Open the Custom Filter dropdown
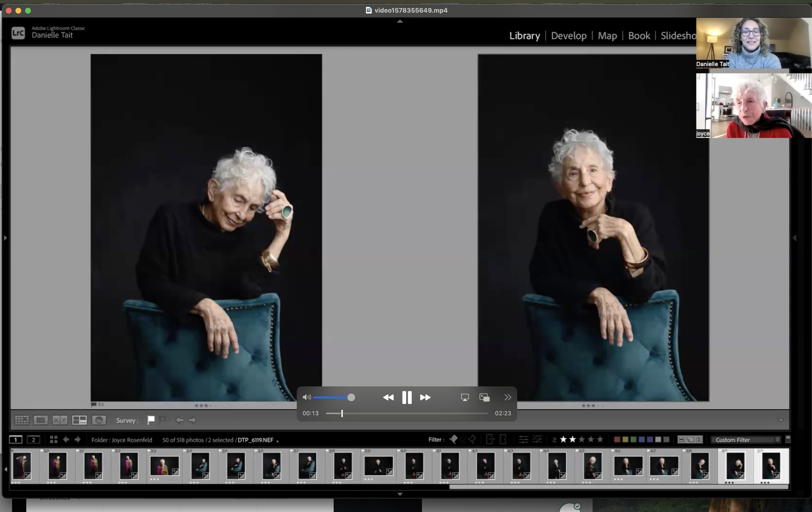Viewport: 812px width, 512px height. (x=745, y=440)
